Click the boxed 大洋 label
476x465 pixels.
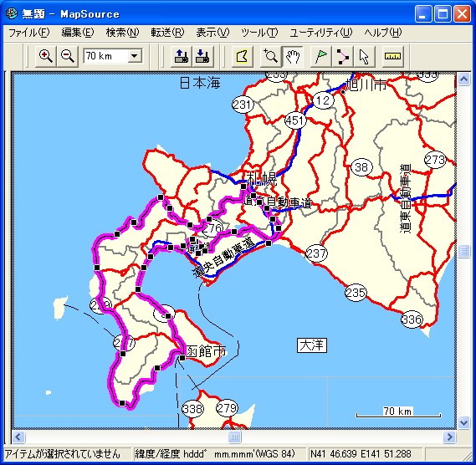tap(312, 345)
